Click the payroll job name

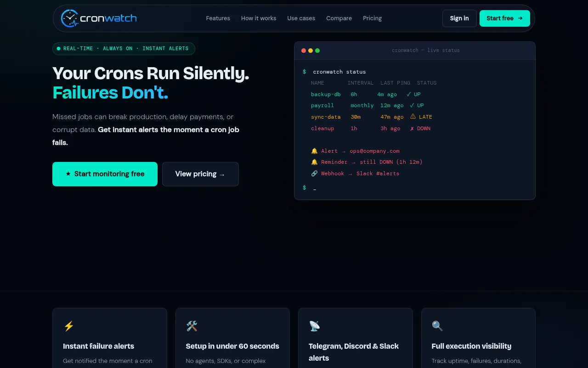[x=322, y=105]
